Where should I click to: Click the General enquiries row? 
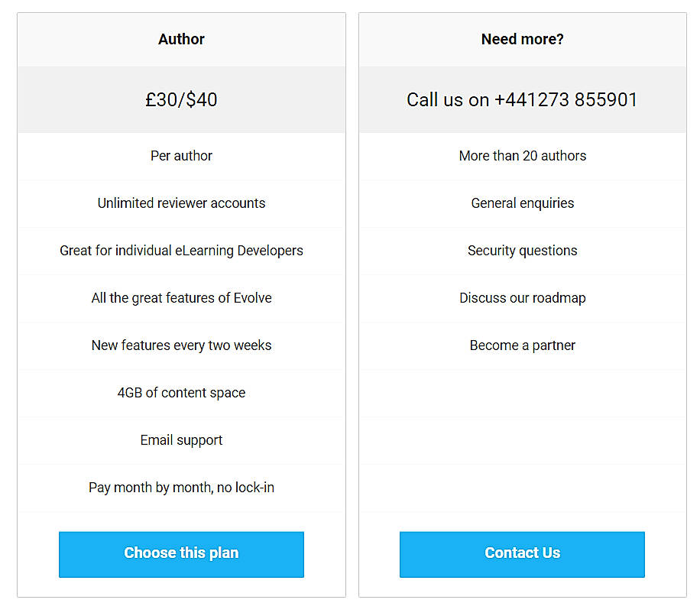click(522, 203)
